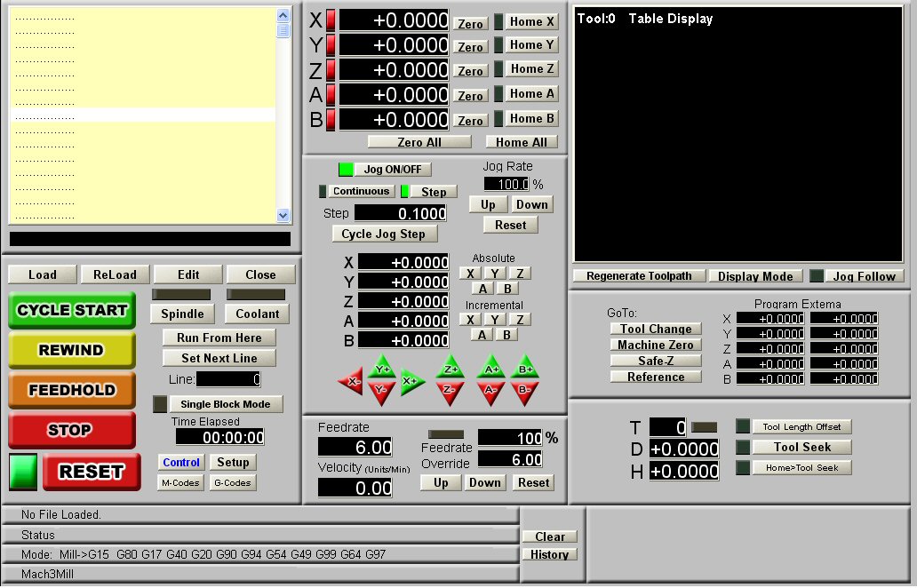This screenshot has height=588, width=917.
Task: Increase jog rate with Up button
Action: [488, 204]
